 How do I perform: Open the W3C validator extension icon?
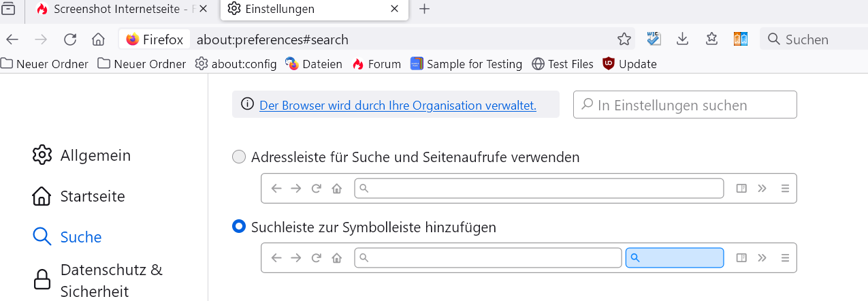click(654, 39)
